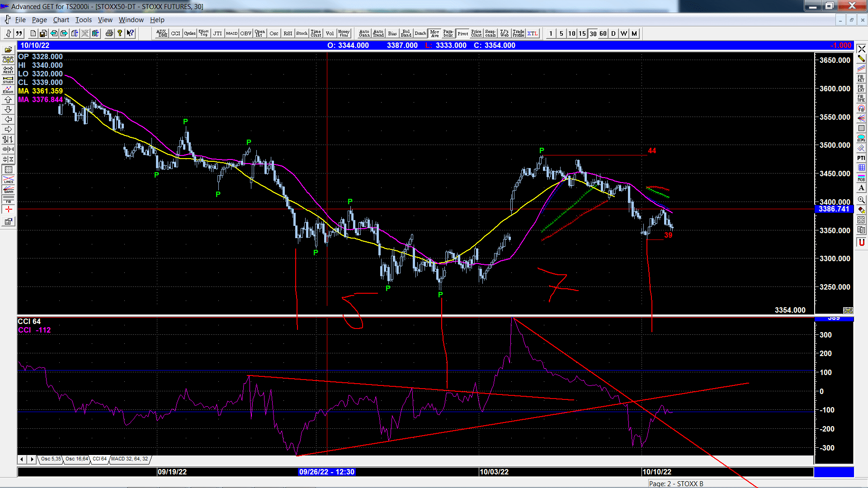Click the FIB EXT tool in right sidebar
The width and height of the screenshot is (868, 488).
coord(861,88)
